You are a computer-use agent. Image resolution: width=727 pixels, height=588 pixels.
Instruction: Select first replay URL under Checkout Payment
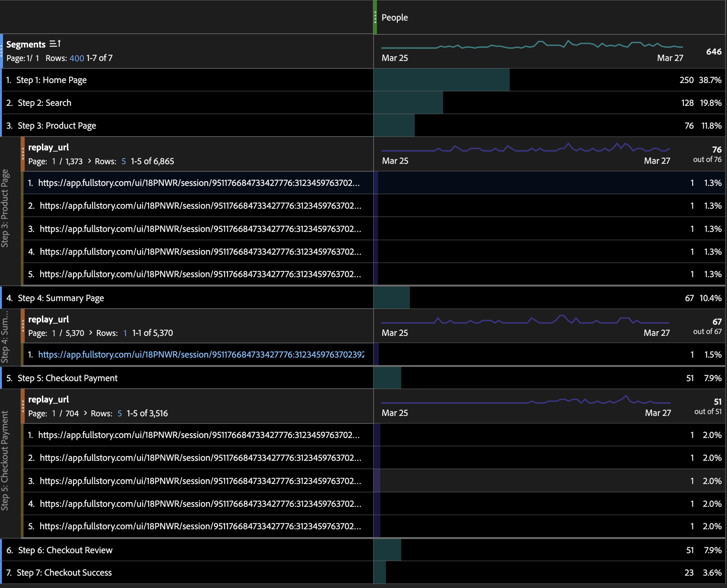[x=198, y=435]
